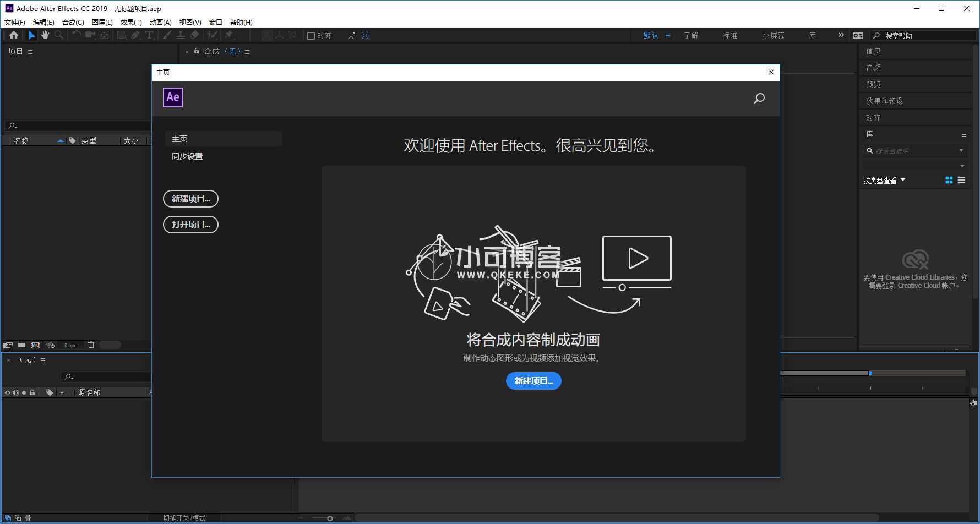Select the Pen tool
Image resolution: width=980 pixels, height=524 pixels.
click(x=135, y=35)
